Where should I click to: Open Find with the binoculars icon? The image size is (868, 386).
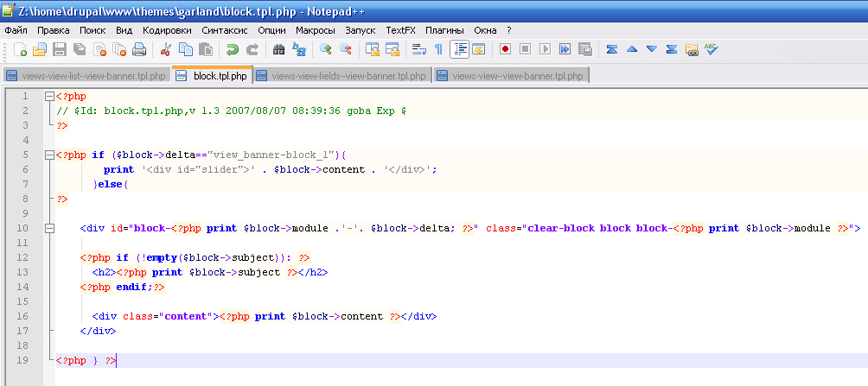pyautogui.click(x=279, y=50)
